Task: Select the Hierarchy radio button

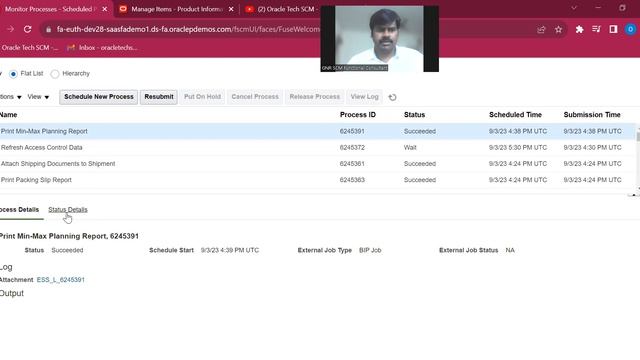Action: click(55, 74)
